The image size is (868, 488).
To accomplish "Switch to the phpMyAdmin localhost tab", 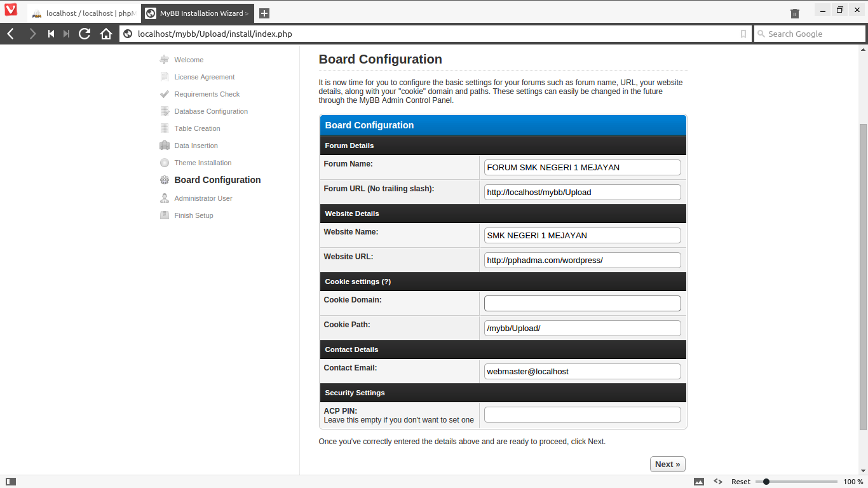I will point(83,13).
